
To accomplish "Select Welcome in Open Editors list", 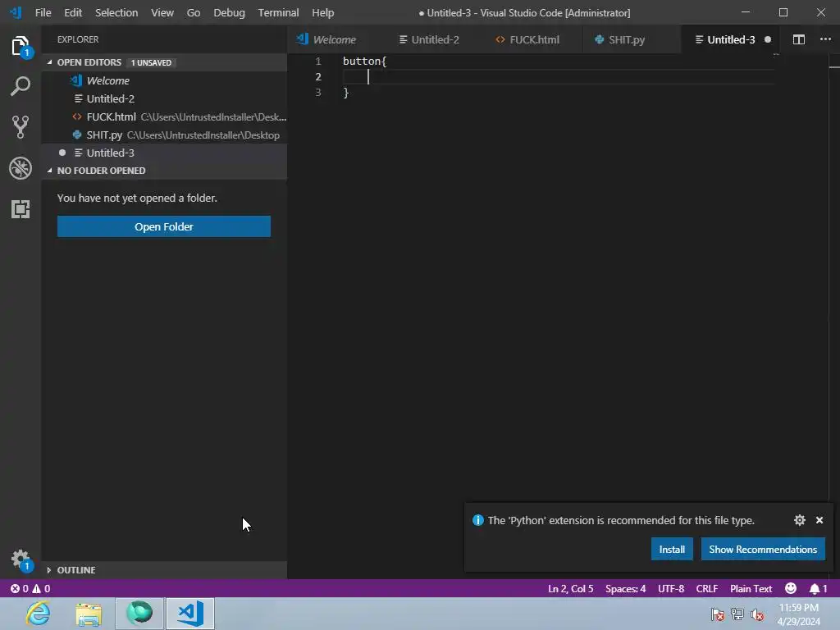I will point(164,80).
